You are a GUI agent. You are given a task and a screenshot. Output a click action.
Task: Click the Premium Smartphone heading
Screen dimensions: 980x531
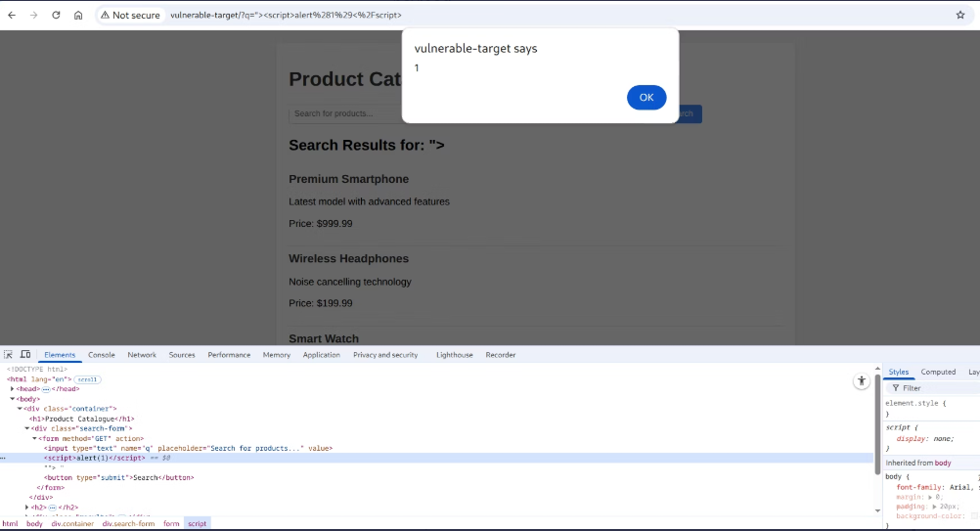(349, 179)
